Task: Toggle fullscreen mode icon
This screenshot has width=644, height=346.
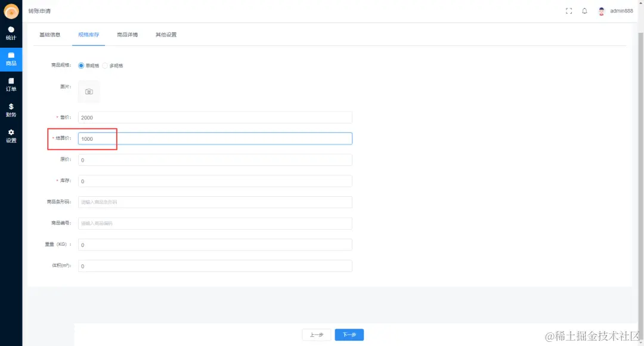Action: click(569, 11)
